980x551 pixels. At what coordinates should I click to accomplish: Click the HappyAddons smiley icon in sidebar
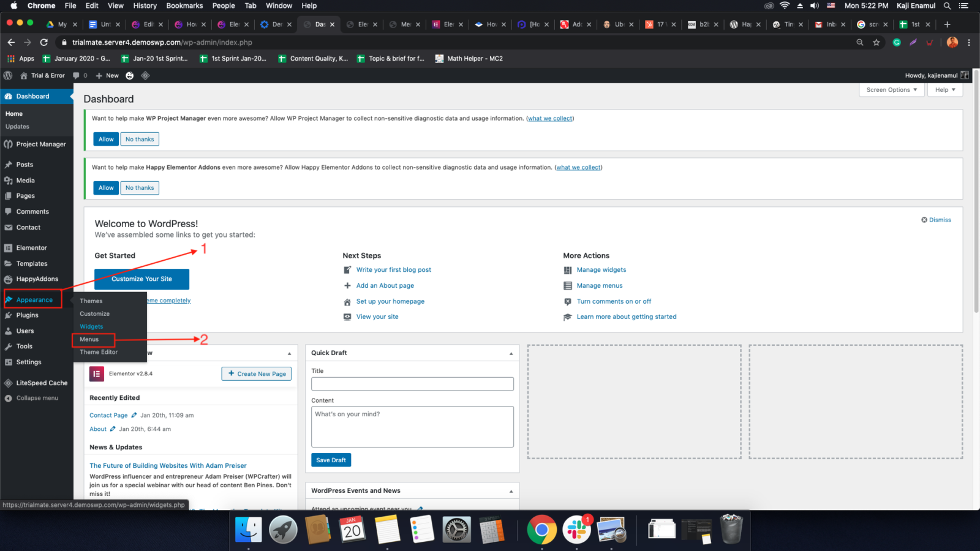click(x=9, y=279)
